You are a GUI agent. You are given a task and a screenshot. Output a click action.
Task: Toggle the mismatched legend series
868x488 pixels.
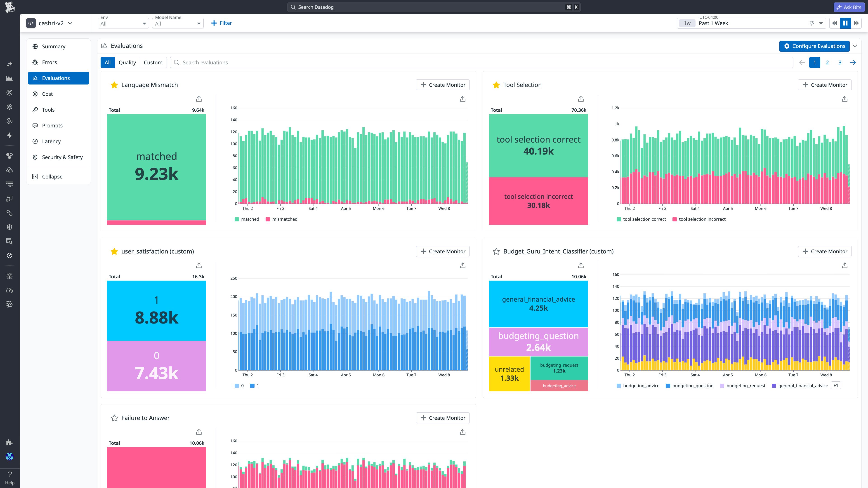click(x=282, y=219)
